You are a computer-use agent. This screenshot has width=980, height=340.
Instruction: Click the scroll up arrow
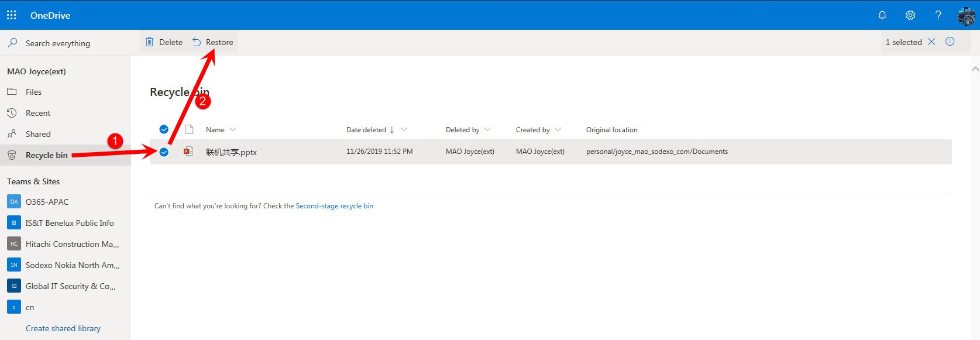click(x=975, y=69)
